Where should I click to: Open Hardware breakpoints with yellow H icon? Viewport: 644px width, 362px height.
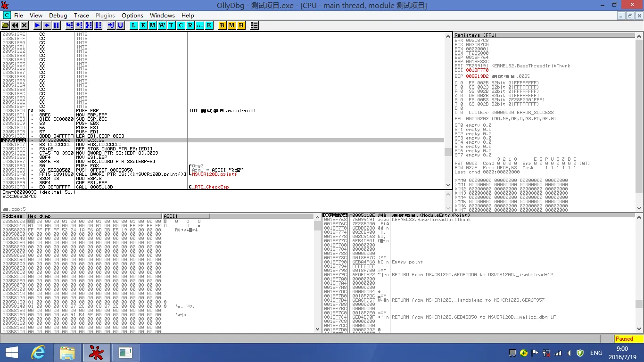[241, 25]
